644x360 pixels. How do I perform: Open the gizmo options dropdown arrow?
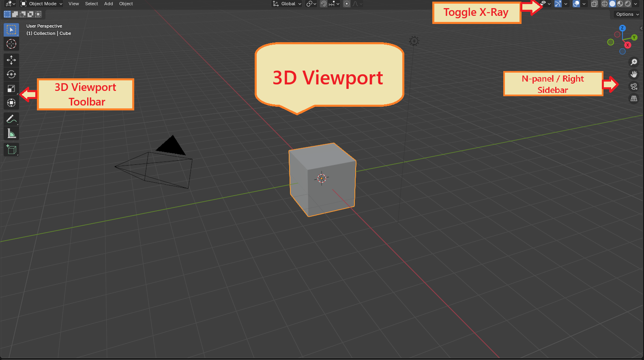[566, 4]
